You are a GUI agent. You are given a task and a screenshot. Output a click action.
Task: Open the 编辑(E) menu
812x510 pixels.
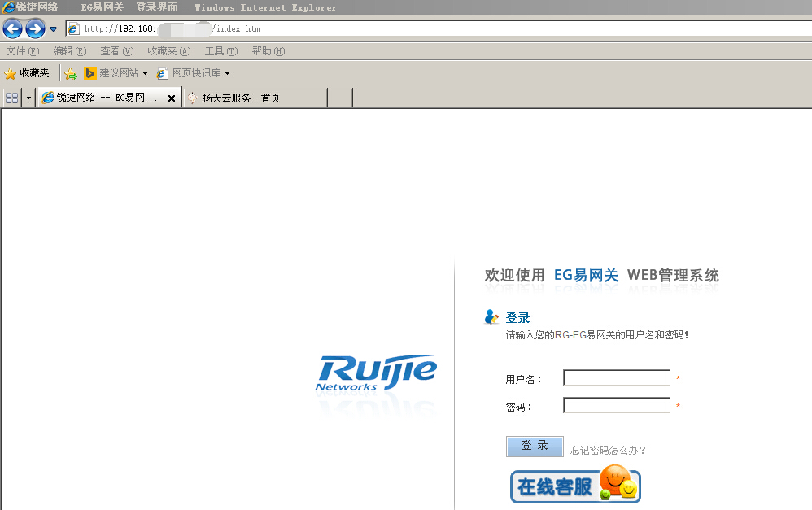(69, 51)
